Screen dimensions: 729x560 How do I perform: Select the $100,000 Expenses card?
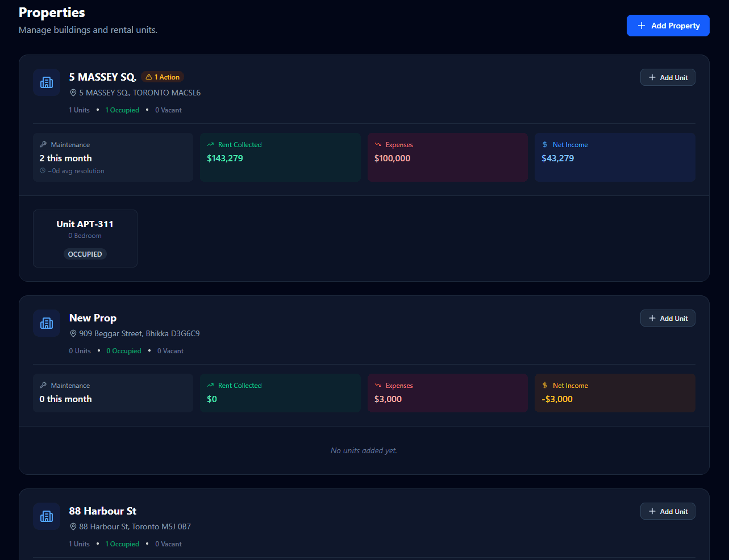447,157
